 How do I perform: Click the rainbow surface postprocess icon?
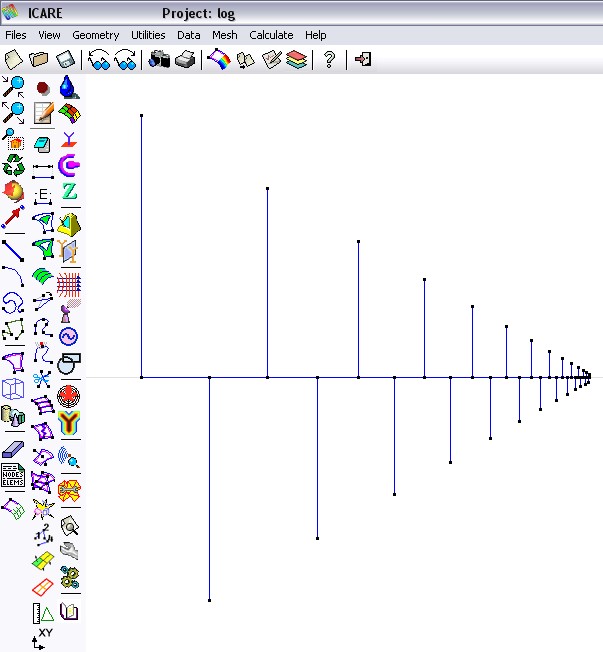(219, 60)
